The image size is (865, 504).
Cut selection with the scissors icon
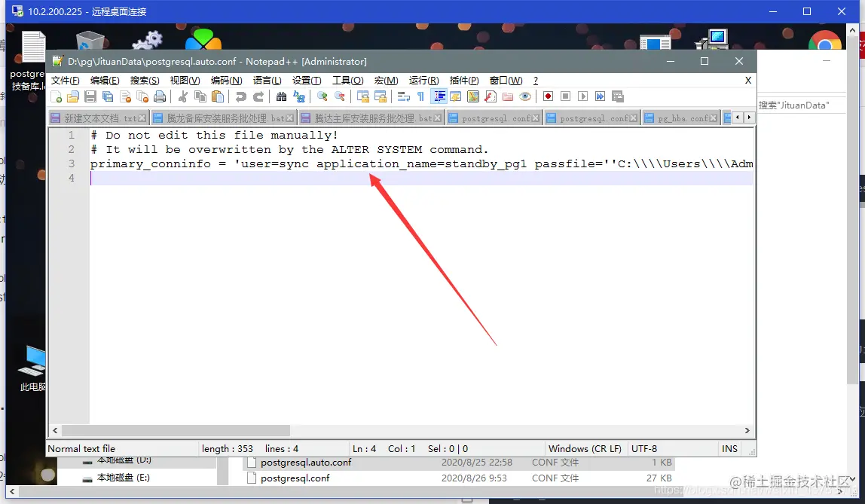tap(182, 97)
